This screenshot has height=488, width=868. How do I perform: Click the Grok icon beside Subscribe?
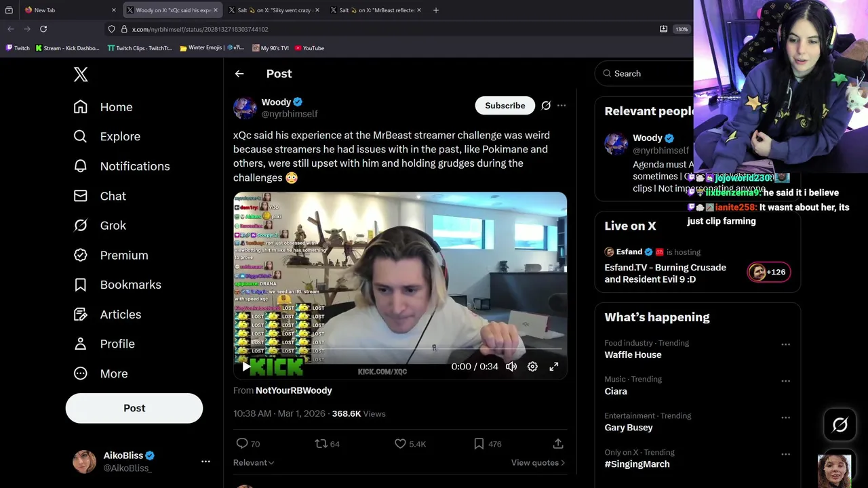[x=546, y=105]
